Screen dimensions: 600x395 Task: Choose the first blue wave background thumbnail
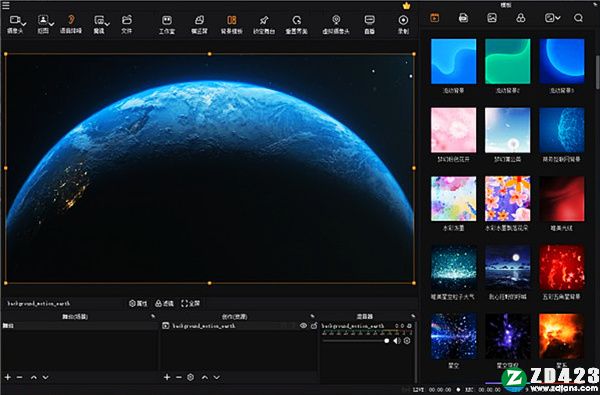click(x=453, y=61)
